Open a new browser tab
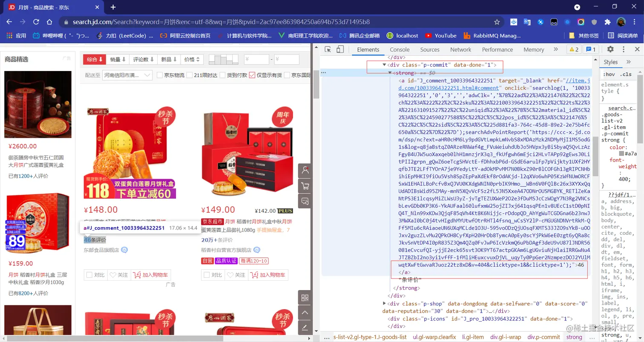Image resolution: width=644 pixels, height=342 pixels. (x=113, y=7)
